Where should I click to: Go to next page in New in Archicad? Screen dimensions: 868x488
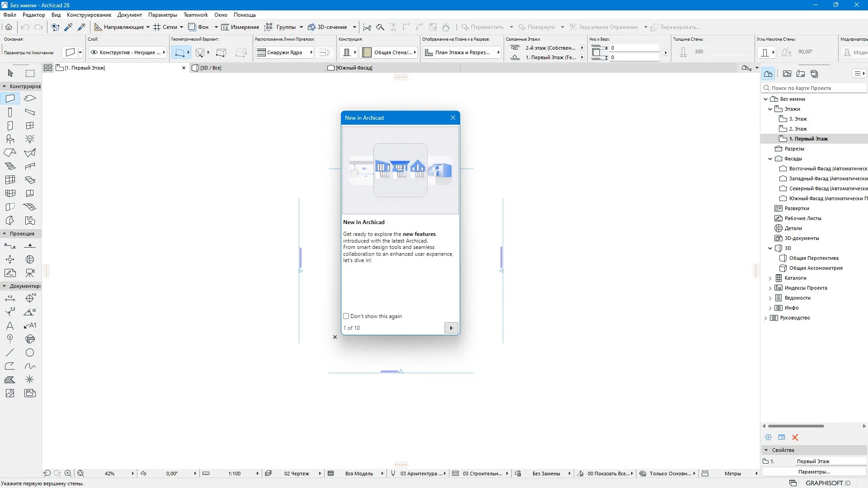pos(451,328)
